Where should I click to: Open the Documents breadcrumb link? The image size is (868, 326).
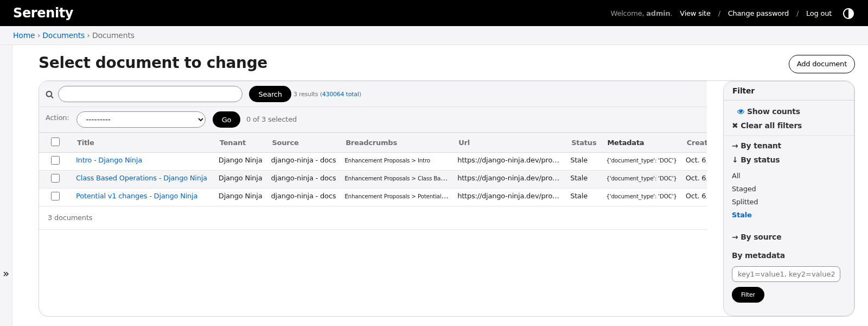coord(63,35)
